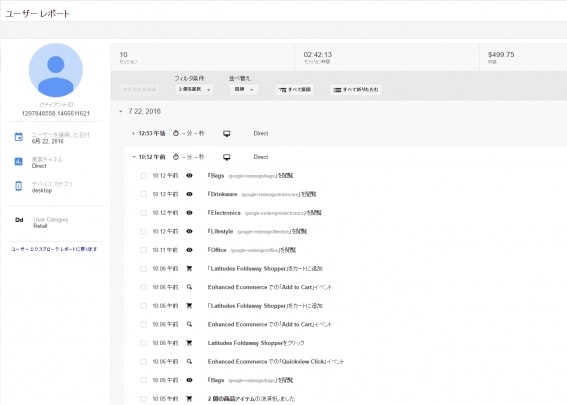Click the Retail user category value
The width and height of the screenshot is (567, 405).
40,226
